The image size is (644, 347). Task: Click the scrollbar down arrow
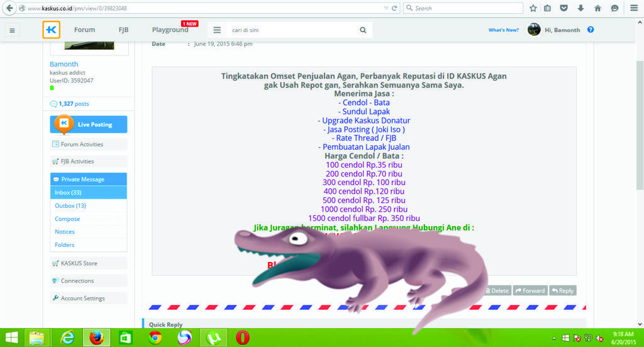[640, 324]
